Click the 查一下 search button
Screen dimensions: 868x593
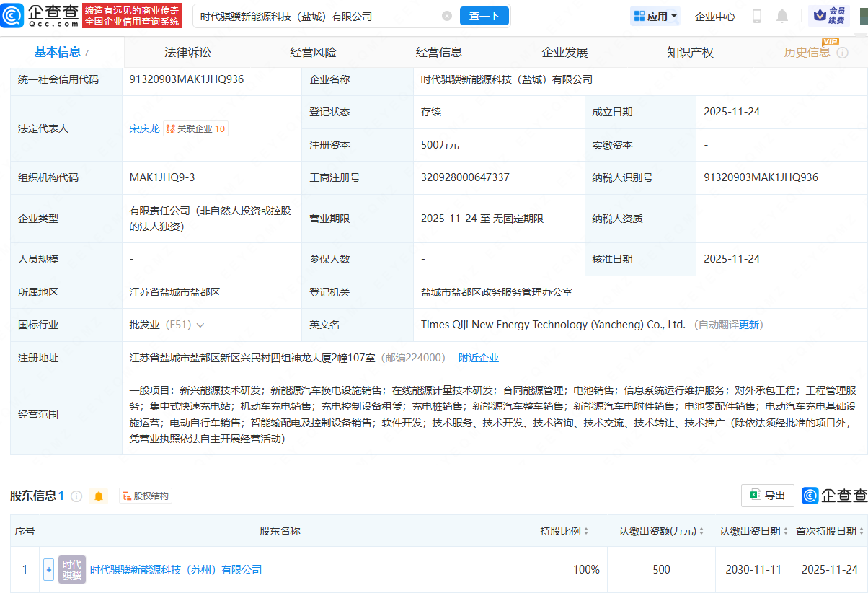tap(484, 15)
